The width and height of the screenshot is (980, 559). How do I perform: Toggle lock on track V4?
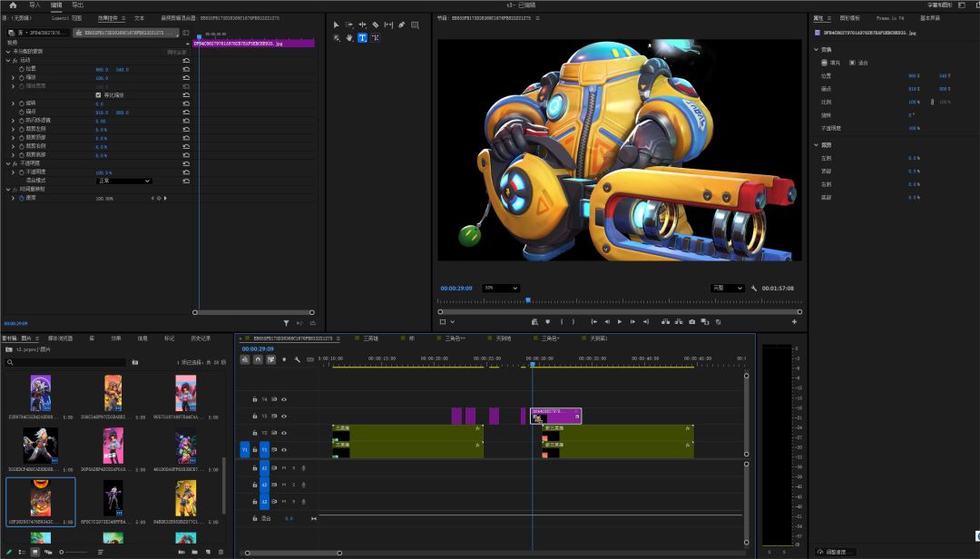coord(255,399)
